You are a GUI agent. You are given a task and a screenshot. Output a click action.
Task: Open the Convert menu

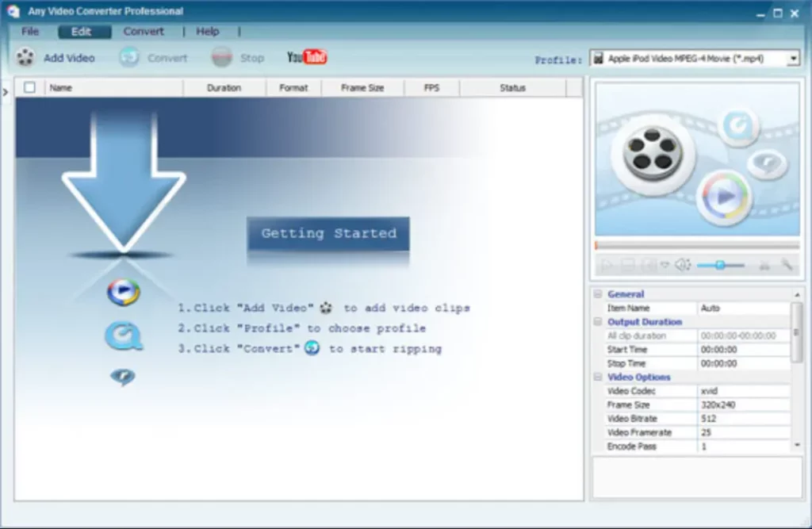[144, 32]
